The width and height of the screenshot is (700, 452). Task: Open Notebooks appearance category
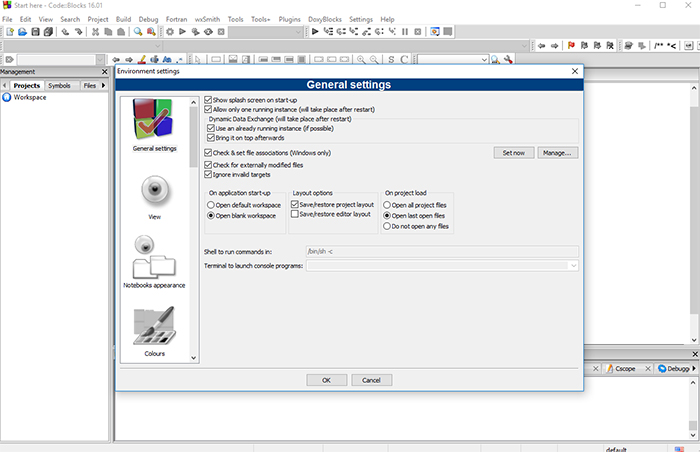point(154,262)
